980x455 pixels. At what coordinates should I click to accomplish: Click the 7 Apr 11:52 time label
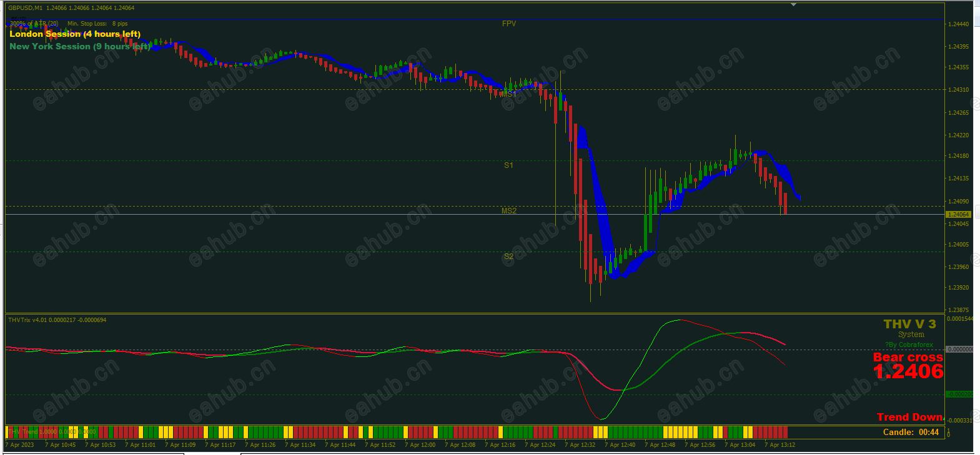click(380, 445)
